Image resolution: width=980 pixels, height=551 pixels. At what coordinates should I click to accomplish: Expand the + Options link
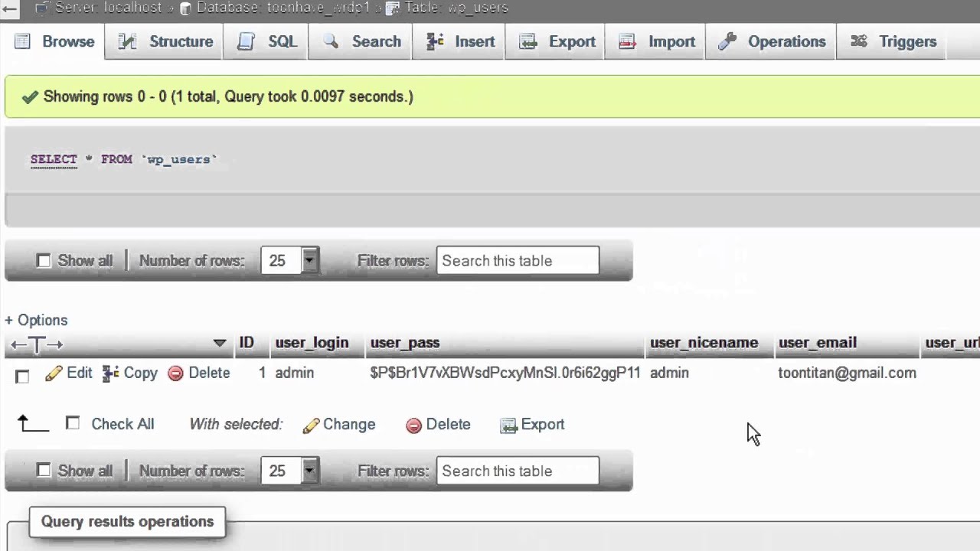(x=36, y=320)
